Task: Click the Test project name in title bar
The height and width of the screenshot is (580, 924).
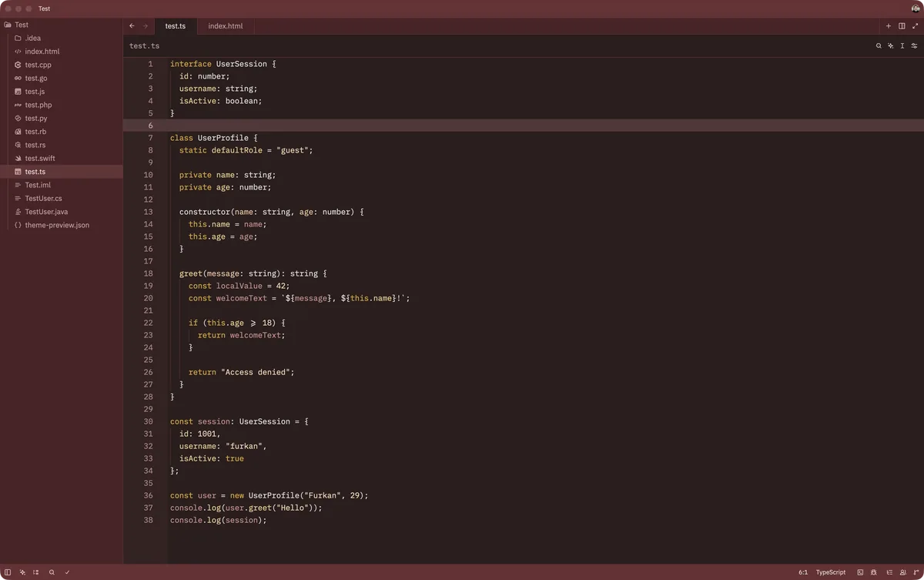Action: [x=45, y=8]
